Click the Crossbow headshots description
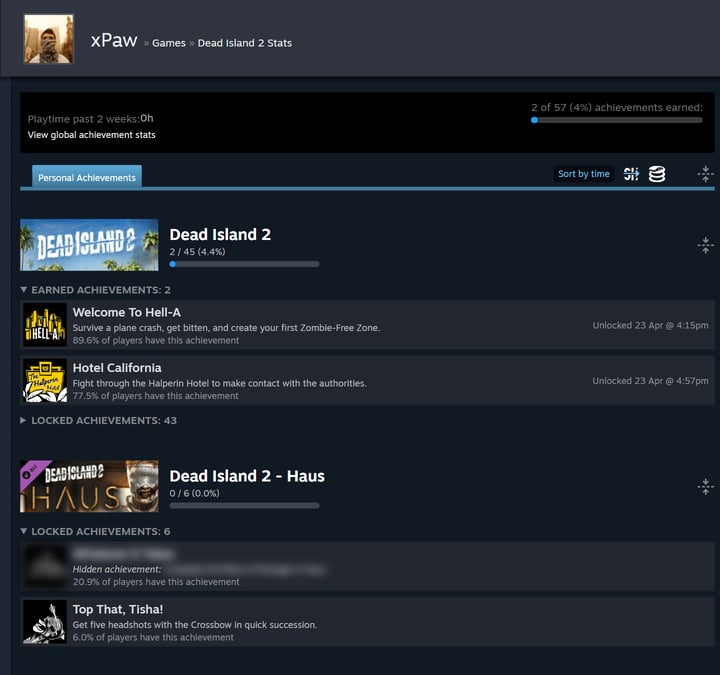The width and height of the screenshot is (720, 675). (x=195, y=625)
